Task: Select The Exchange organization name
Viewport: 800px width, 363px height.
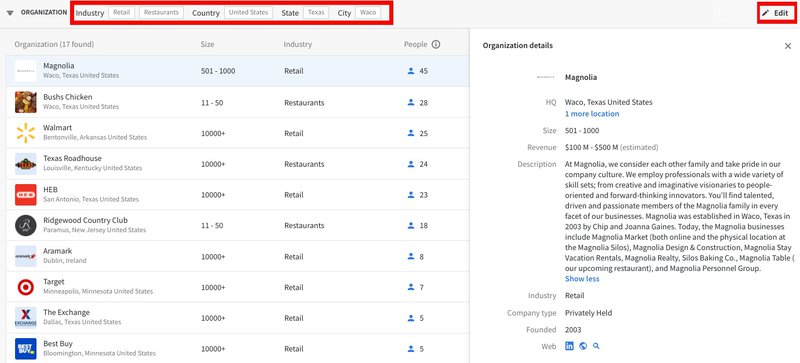Action: tap(66, 312)
